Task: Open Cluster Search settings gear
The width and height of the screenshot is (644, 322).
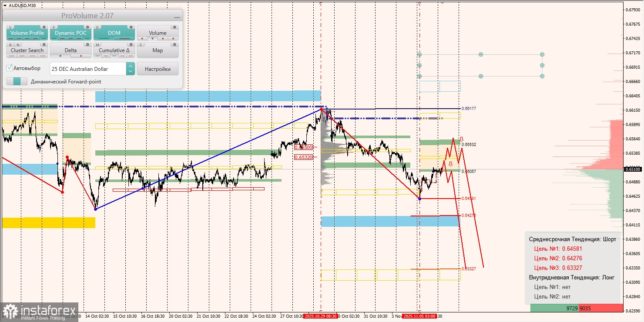Action: tap(44, 45)
